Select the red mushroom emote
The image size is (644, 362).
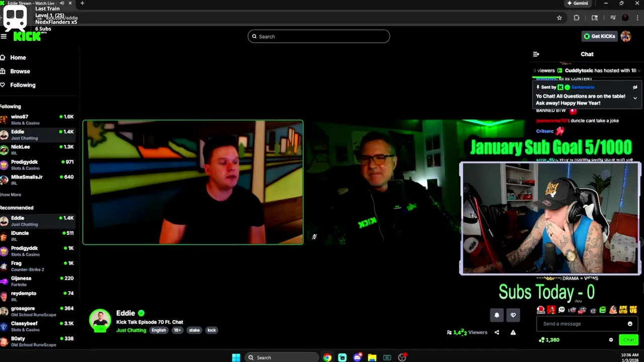tap(541, 310)
